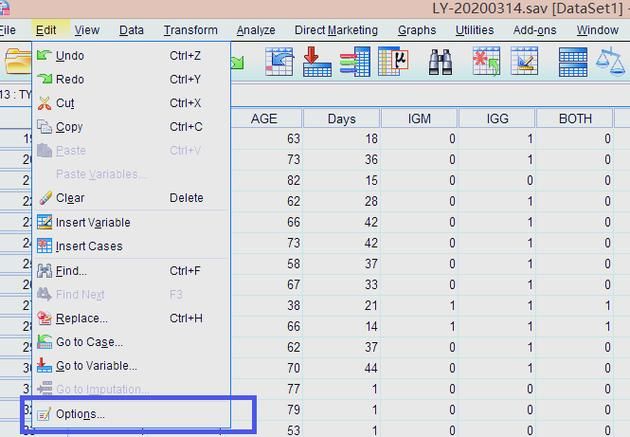This screenshot has height=437, width=630.
Task: Click the scissors Cut icon
Action: coord(44,103)
